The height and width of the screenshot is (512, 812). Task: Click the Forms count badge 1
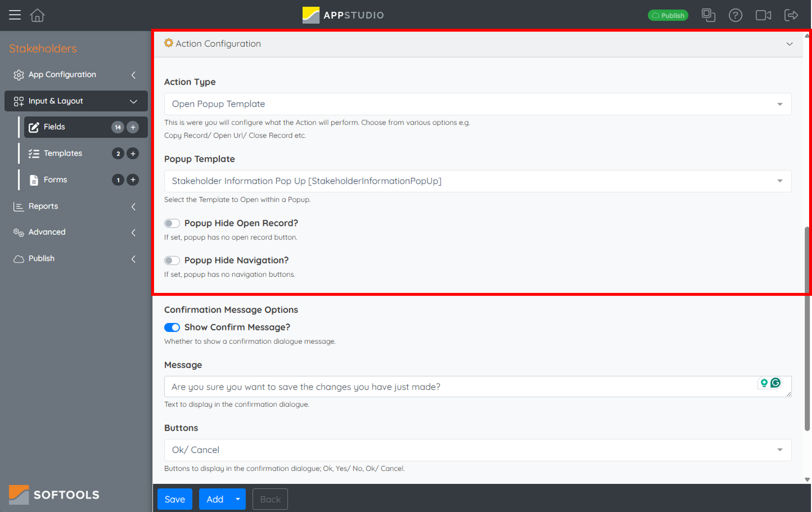(118, 180)
